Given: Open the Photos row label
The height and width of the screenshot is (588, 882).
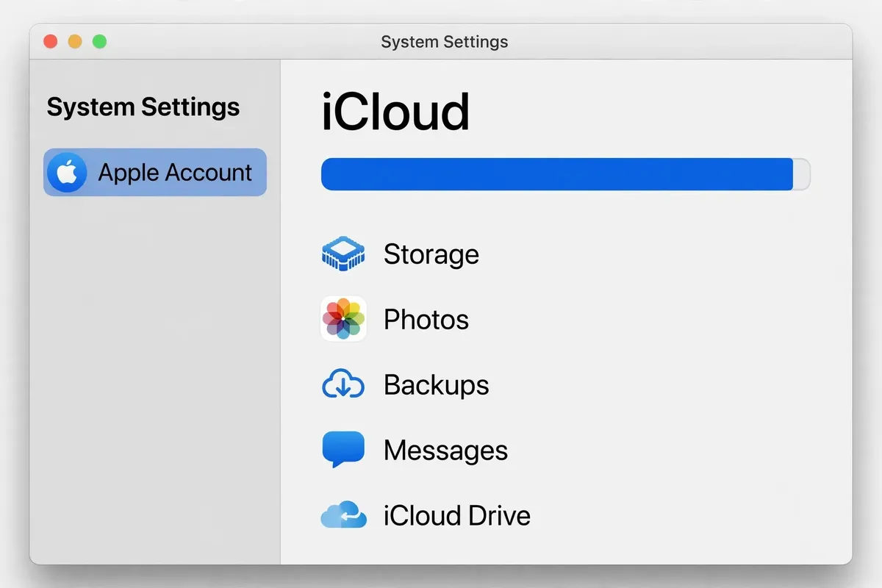Looking at the screenshot, I should tap(426, 319).
